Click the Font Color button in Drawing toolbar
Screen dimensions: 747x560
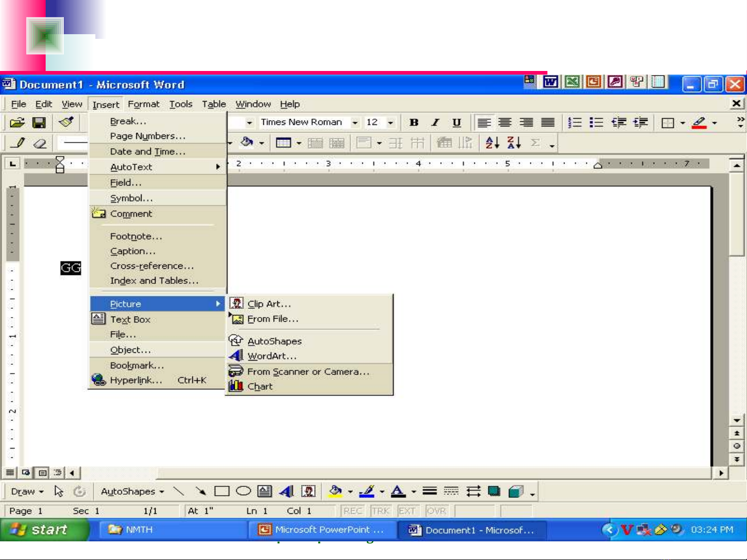click(398, 491)
